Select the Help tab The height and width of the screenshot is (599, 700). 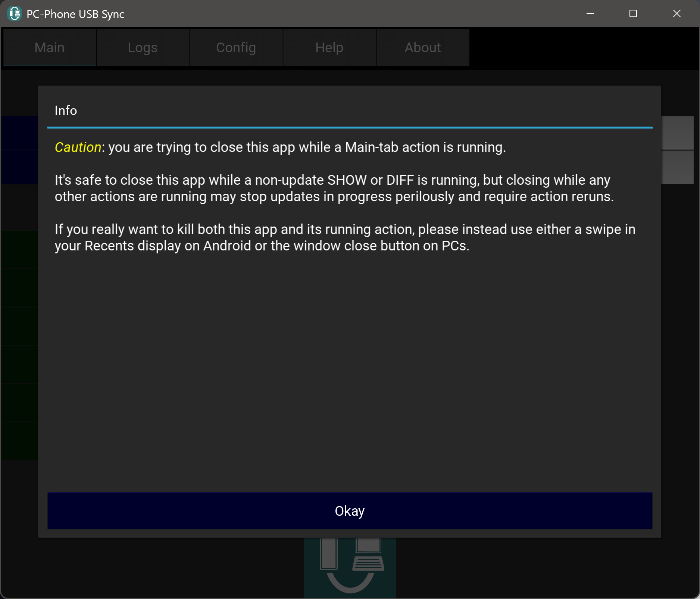tap(329, 47)
